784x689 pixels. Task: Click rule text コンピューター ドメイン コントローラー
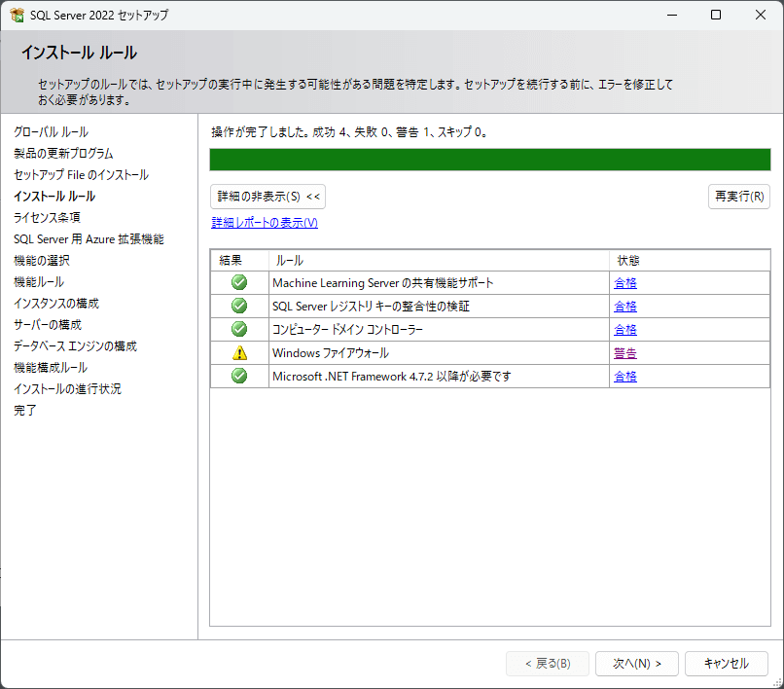347,330
